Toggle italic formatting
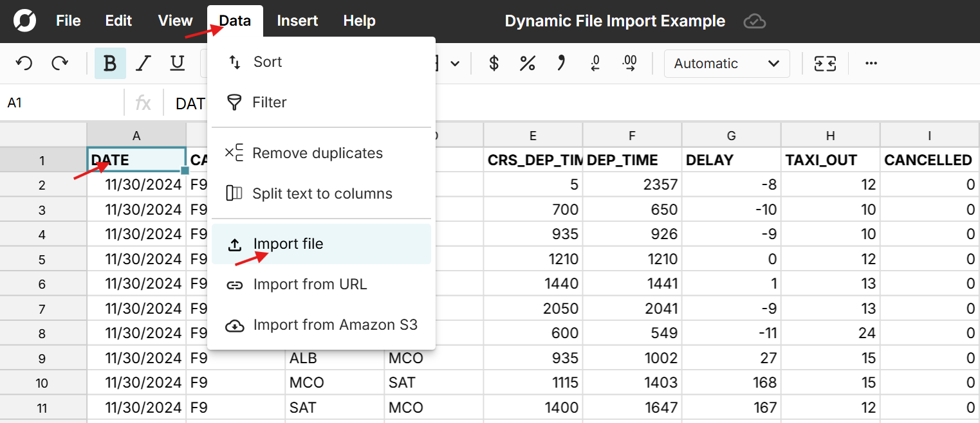Viewport: 980px width, 423px height. (143, 63)
